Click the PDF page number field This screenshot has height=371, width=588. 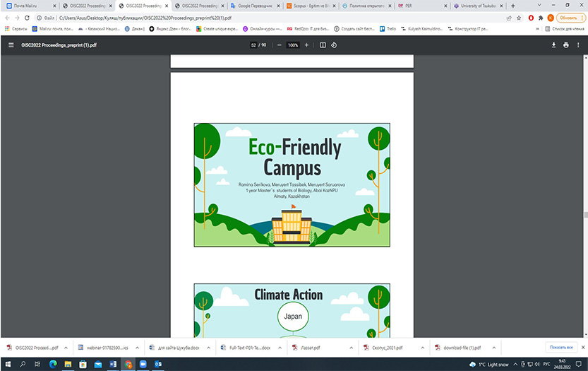point(253,45)
